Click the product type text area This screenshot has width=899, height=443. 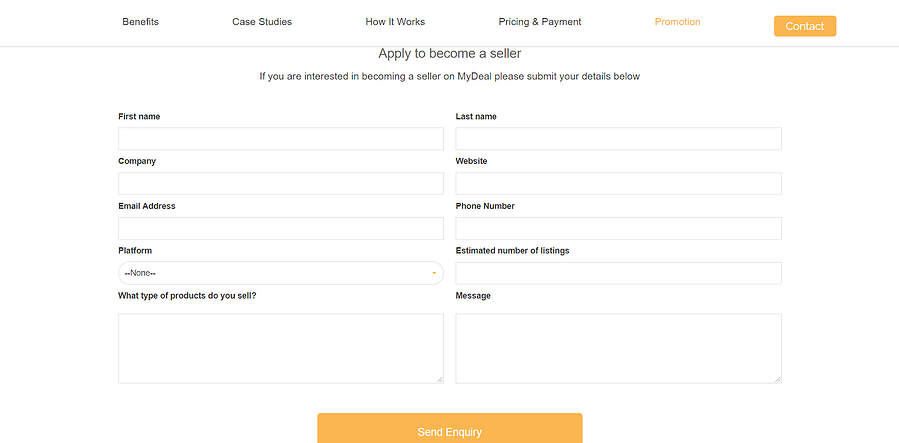point(280,347)
